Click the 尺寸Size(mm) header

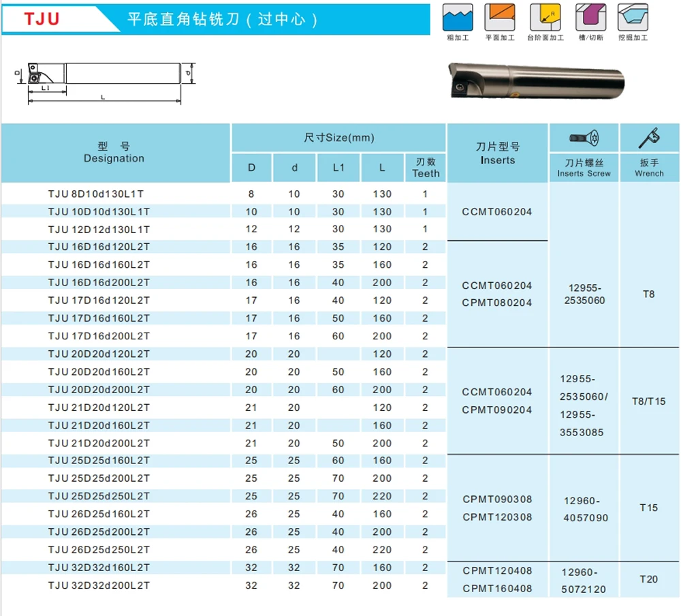pos(338,138)
